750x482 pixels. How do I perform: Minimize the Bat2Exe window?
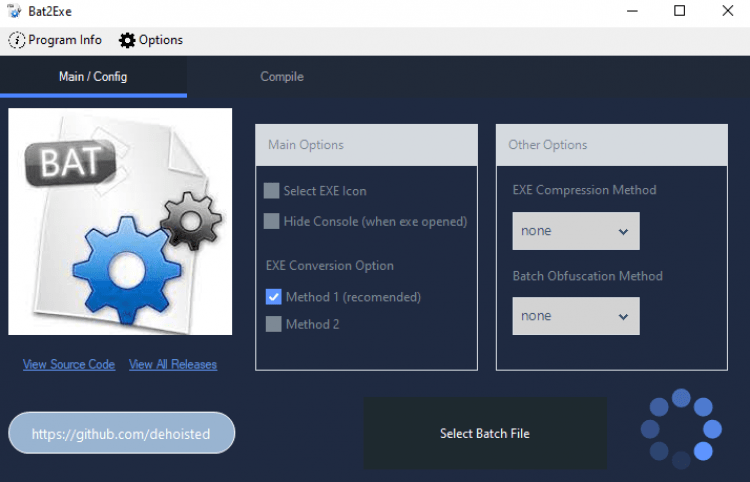(x=633, y=11)
